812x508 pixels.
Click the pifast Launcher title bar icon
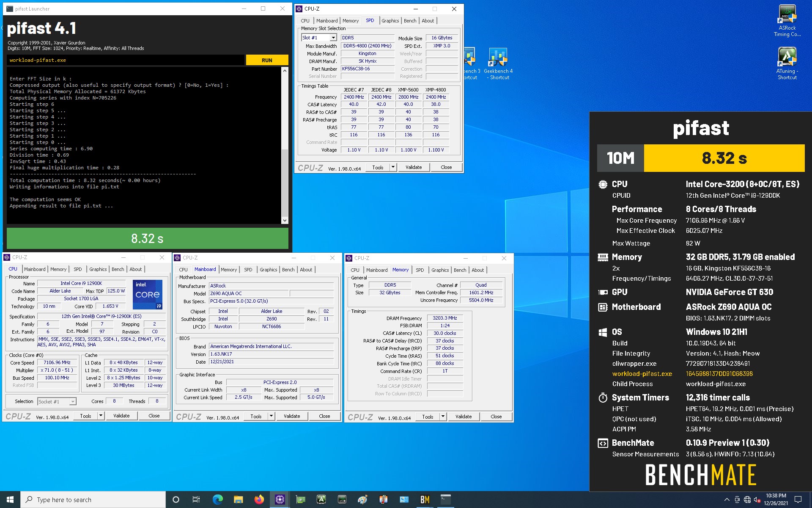coord(10,8)
